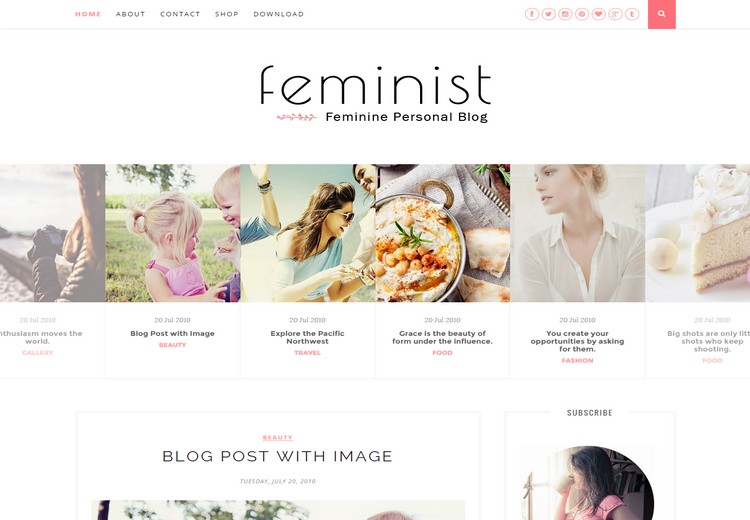
Task: Open the "Explore the Pacific Northwest" post link
Action: coord(307,337)
